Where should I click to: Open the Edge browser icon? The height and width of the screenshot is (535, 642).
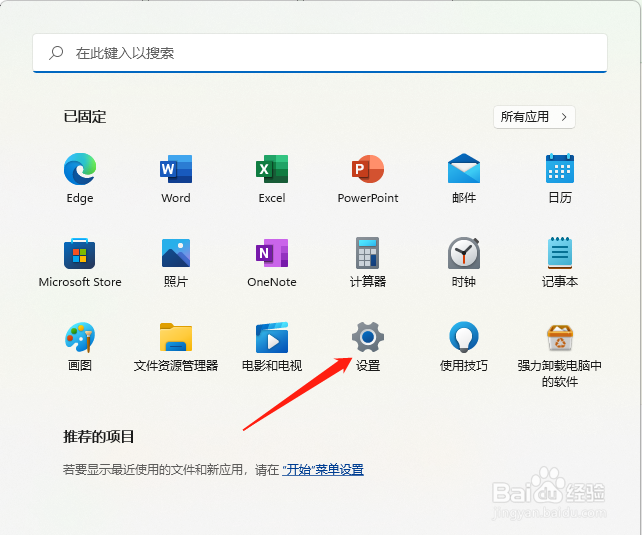80,169
